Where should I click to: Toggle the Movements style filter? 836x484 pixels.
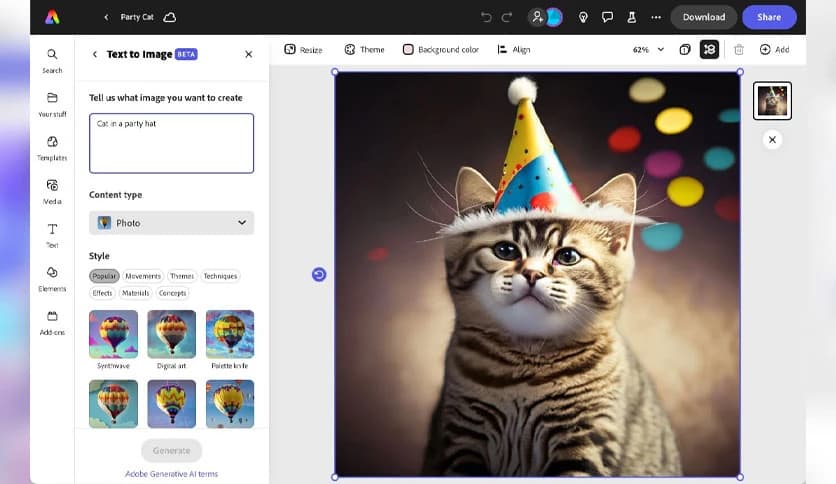click(143, 276)
